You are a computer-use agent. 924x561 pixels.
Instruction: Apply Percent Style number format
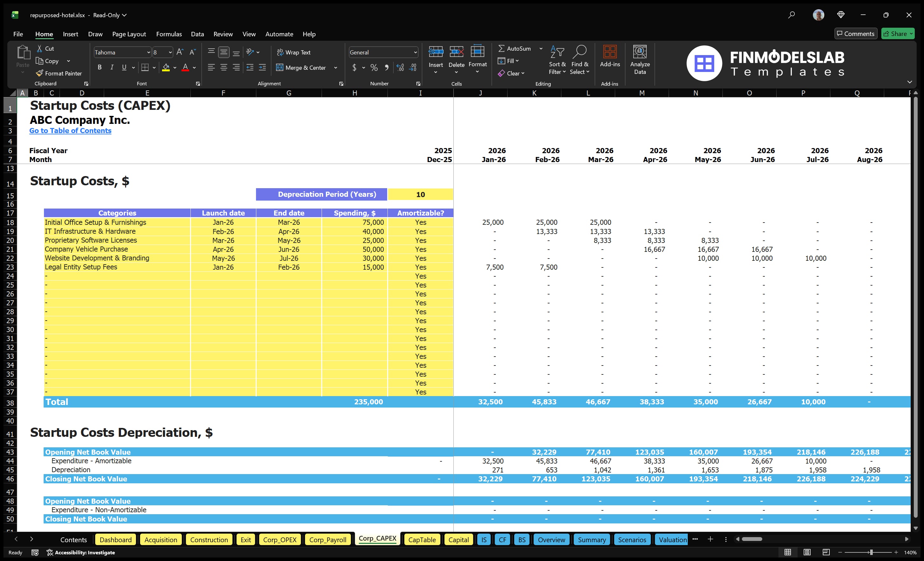point(373,67)
